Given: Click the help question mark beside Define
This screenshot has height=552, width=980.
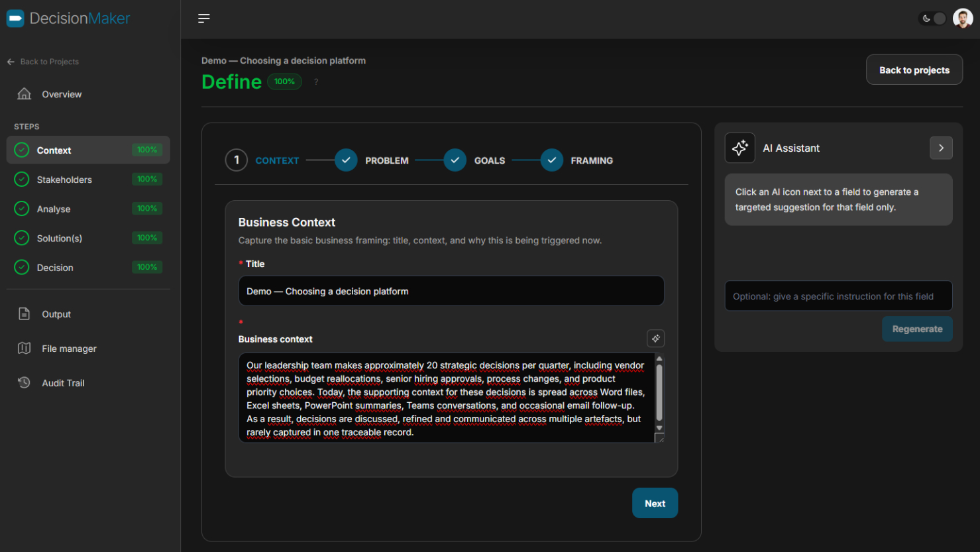Looking at the screenshot, I should [315, 82].
